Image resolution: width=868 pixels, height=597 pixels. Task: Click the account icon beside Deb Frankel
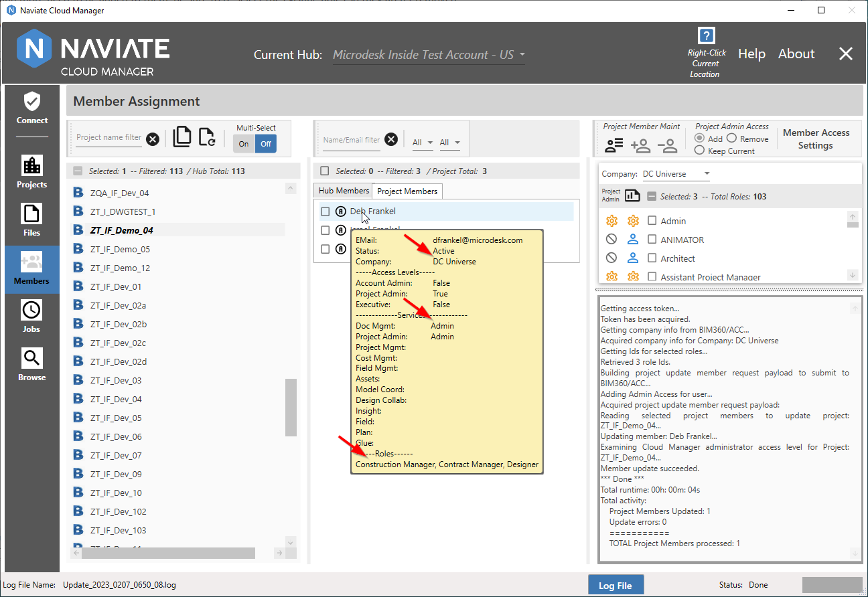click(340, 211)
